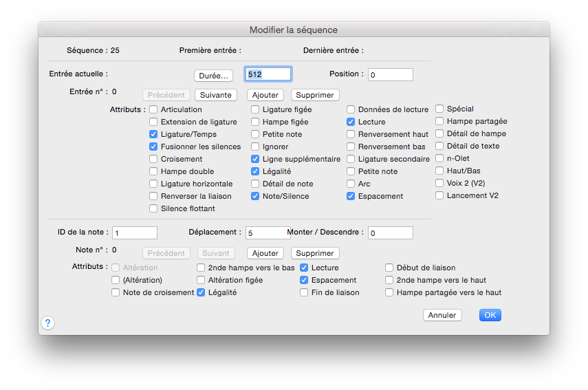Uncheck Ligature/Temps attribute
Viewport: 588px width, 390px height.
click(154, 134)
